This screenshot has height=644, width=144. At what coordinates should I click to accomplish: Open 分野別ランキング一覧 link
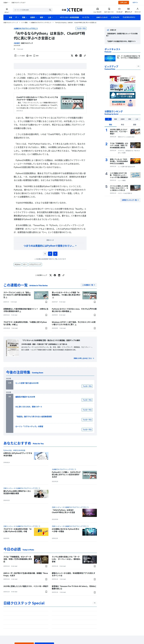(x=130, y=200)
